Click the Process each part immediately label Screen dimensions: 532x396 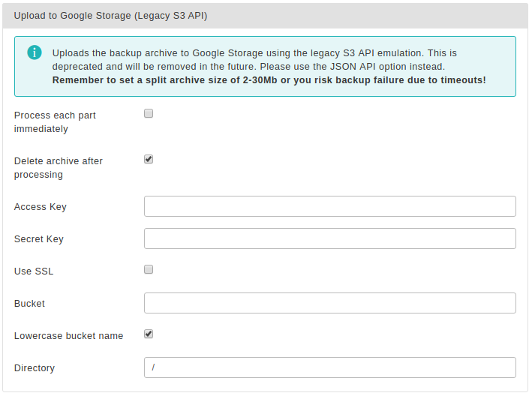55,122
